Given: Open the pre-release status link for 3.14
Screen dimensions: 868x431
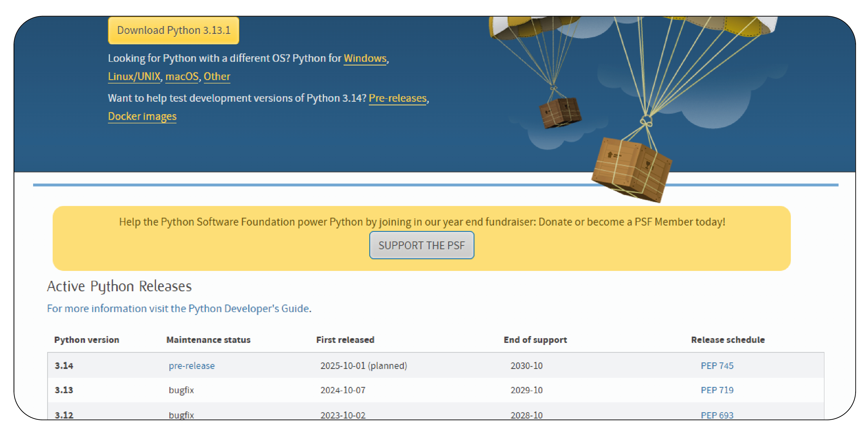Looking at the screenshot, I should (x=192, y=366).
